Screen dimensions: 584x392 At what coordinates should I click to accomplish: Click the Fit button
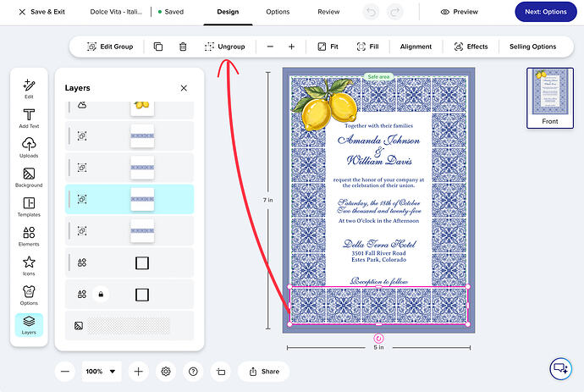tap(328, 47)
